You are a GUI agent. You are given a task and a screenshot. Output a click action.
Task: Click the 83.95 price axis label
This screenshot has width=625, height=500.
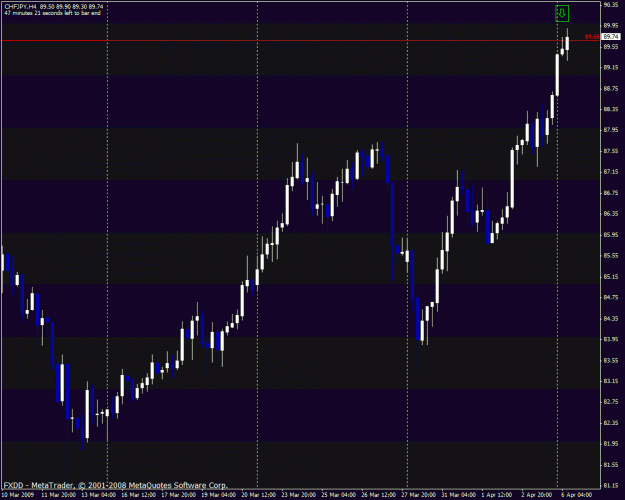[611, 339]
